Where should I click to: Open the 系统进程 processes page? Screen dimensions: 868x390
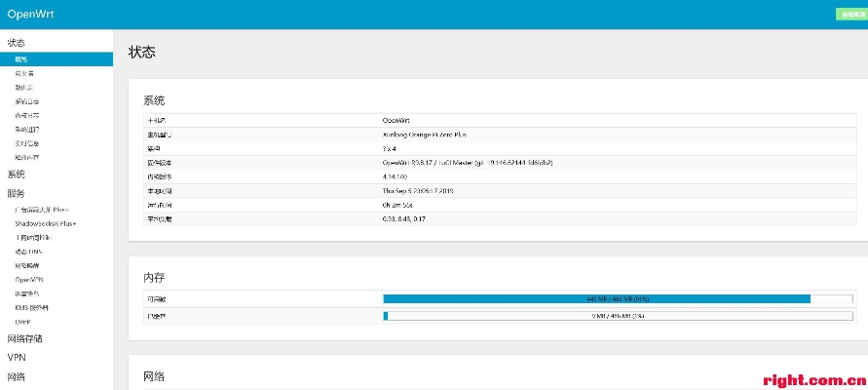pos(27,129)
